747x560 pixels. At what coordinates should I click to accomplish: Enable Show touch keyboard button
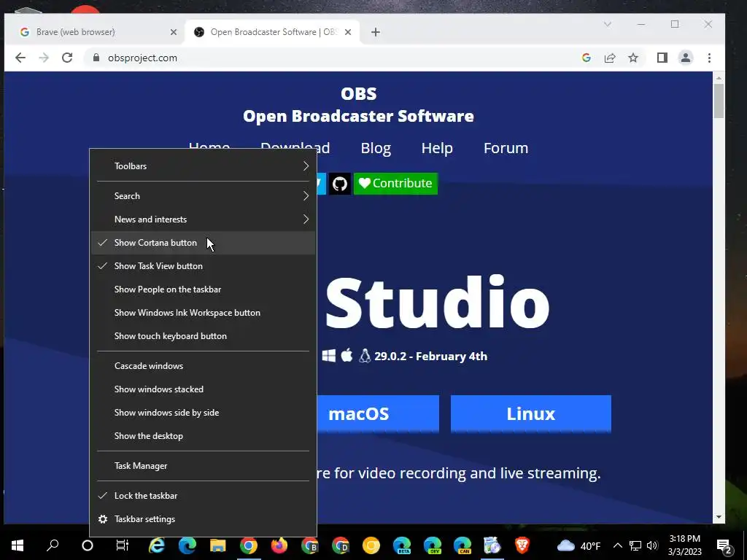pyautogui.click(x=203, y=336)
